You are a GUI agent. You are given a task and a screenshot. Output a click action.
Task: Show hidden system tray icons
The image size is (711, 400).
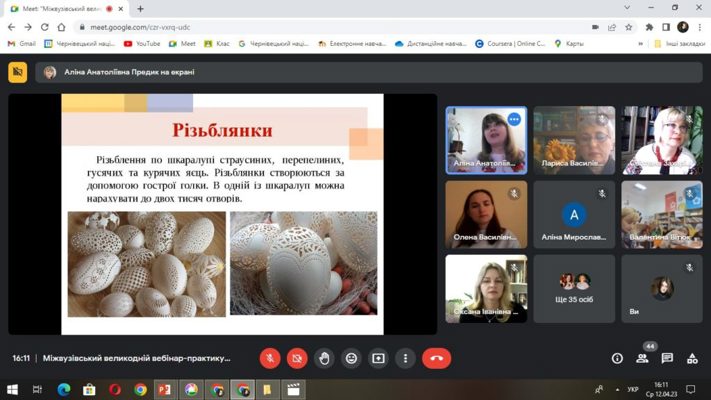pos(617,390)
